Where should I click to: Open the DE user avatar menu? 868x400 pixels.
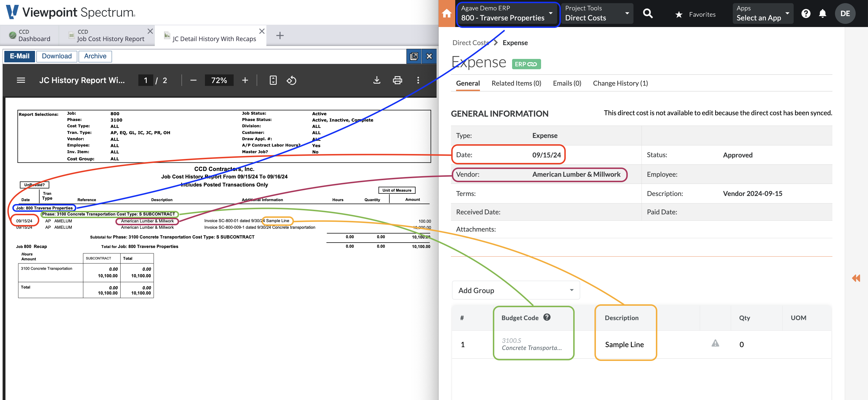845,14
